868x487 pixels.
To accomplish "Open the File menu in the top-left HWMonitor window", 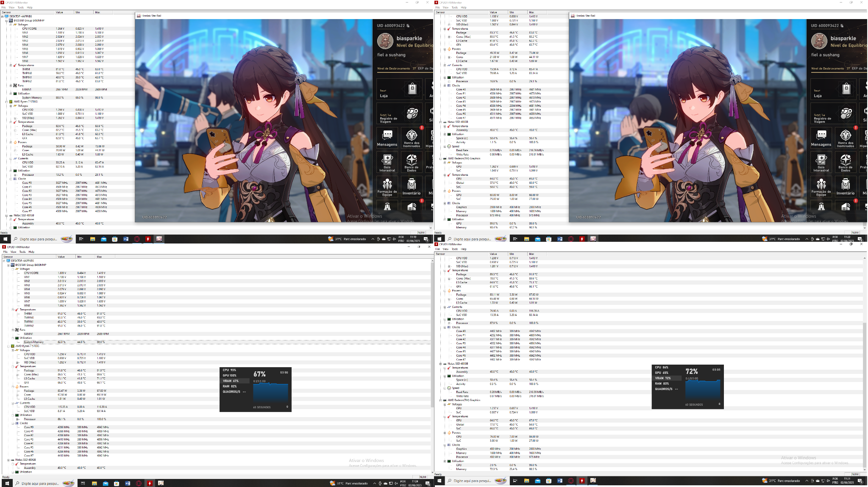I will click(3, 8).
